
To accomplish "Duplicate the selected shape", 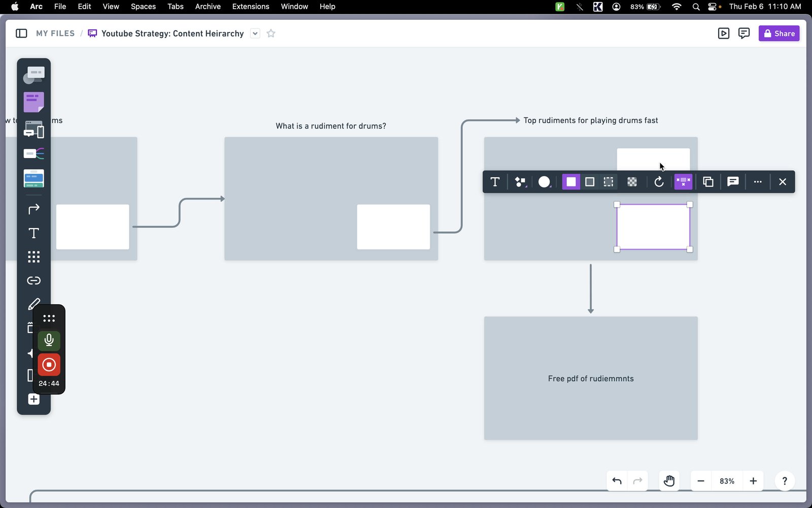I will coord(708,182).
